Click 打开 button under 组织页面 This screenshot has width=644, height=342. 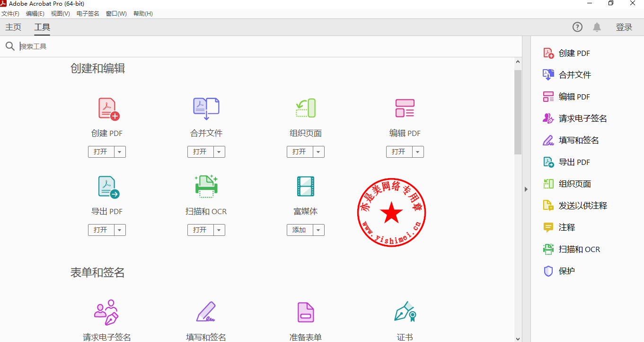[x=300, y=152]
